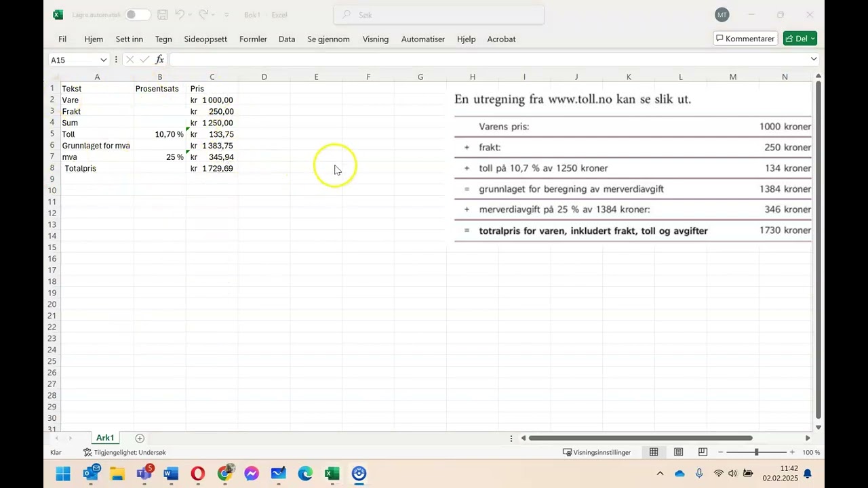This screenshot has height=488, width=868.
Task: Open the Sideoppsett tab
Action: (x=205, y=39)
